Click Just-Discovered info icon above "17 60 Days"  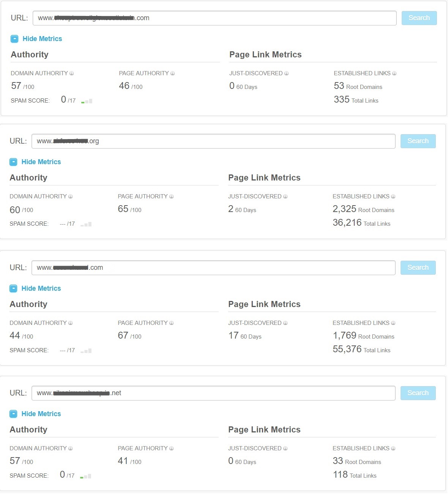(x=285, y=323)
